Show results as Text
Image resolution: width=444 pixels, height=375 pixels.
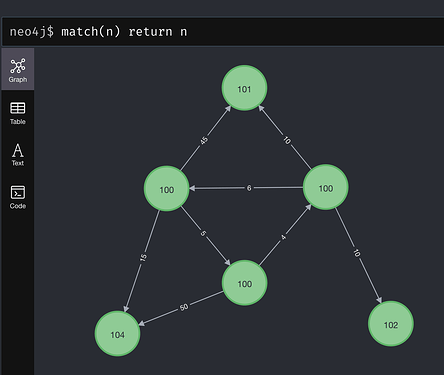pos(18,155)
